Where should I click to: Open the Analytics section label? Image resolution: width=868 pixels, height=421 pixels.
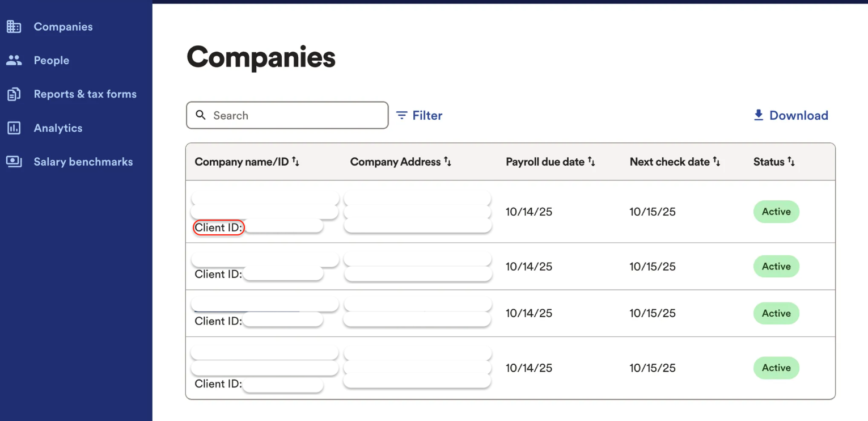58,128
